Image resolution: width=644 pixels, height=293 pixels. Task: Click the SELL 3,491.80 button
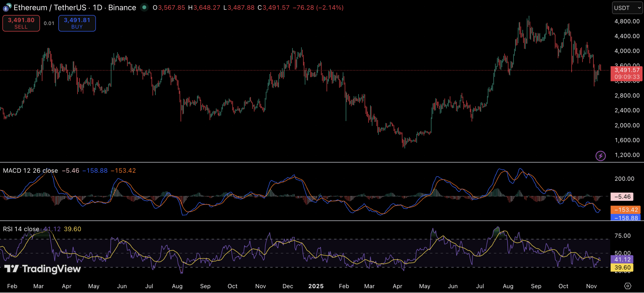click(21, 23)
